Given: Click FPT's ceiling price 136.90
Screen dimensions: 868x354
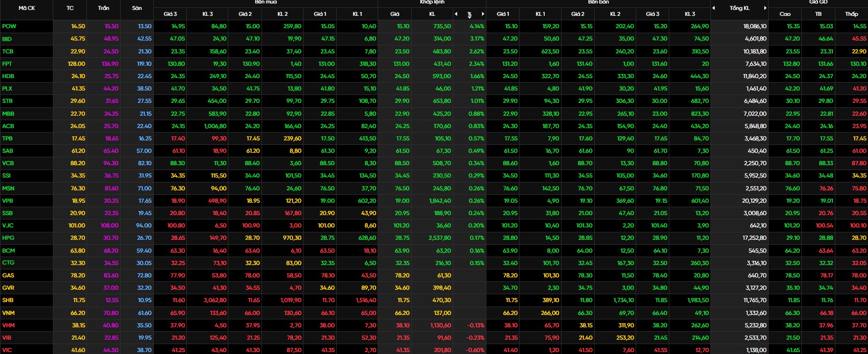Looking at the screenshot, I should (110, 64).
